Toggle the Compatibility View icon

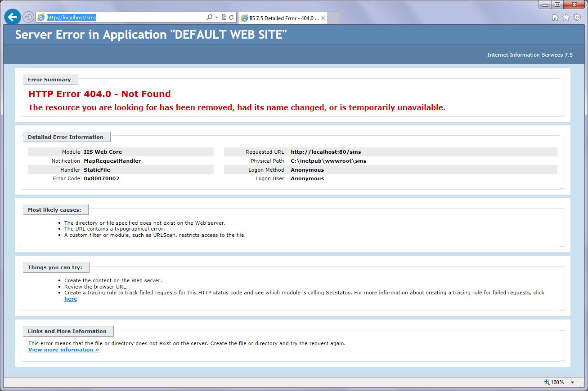[224, 18]
